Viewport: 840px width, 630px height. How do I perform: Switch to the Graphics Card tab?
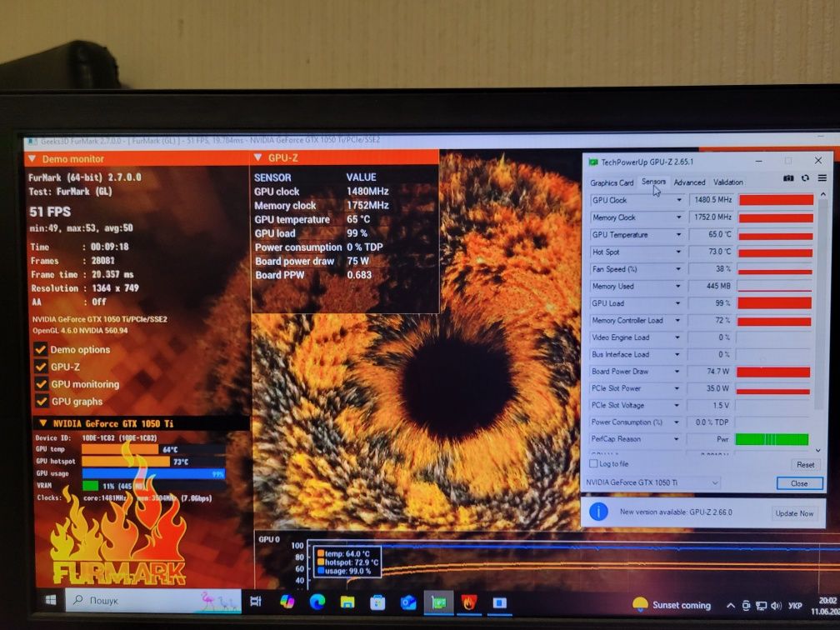click(612, 182)
